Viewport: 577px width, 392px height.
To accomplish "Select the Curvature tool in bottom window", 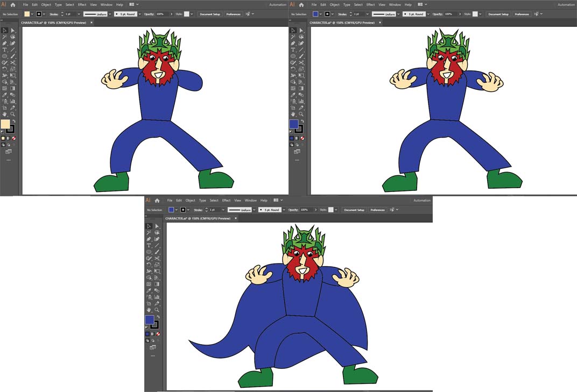I will (157, 239).
